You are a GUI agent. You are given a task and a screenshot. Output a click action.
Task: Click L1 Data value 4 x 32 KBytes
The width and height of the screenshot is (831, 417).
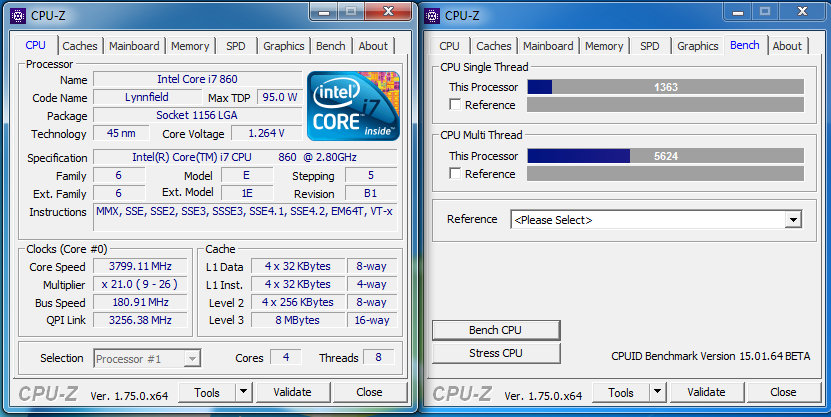pos(297,266)
